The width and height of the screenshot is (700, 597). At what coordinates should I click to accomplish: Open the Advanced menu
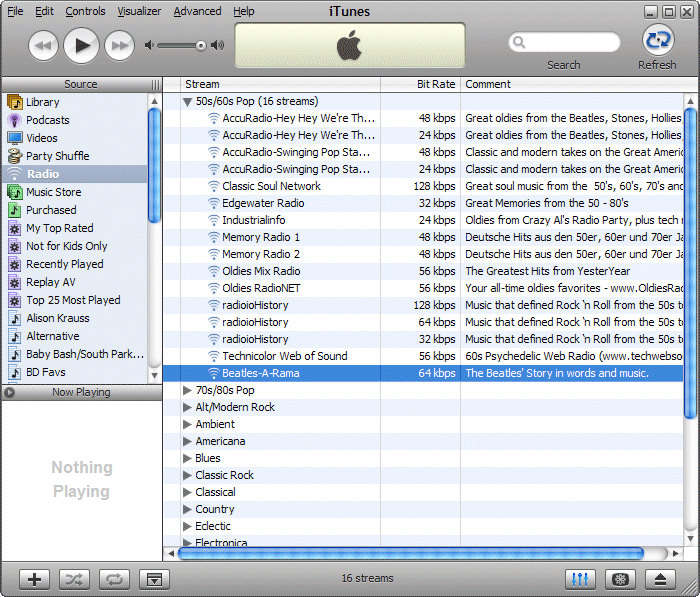tap(197, 11)
